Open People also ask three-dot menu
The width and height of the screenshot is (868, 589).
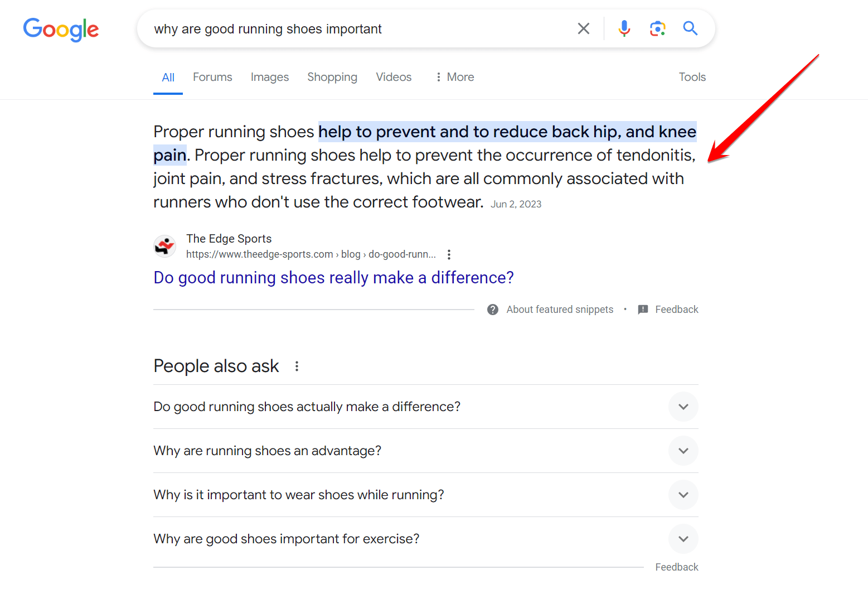297,366
